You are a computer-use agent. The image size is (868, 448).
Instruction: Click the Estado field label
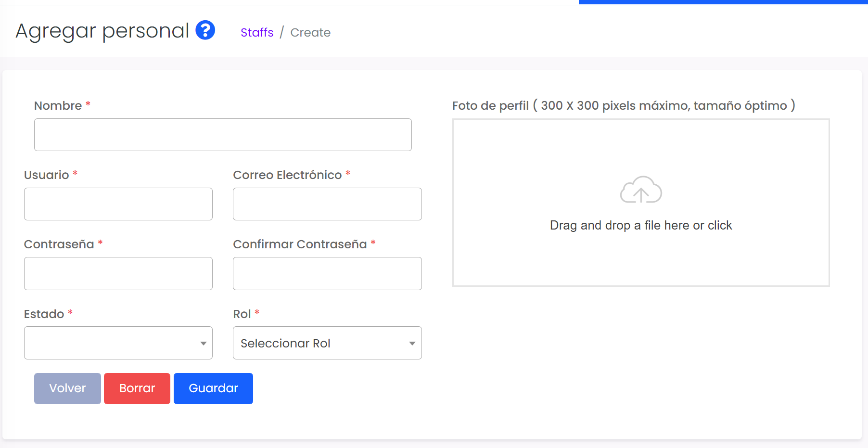pos(44,314)
